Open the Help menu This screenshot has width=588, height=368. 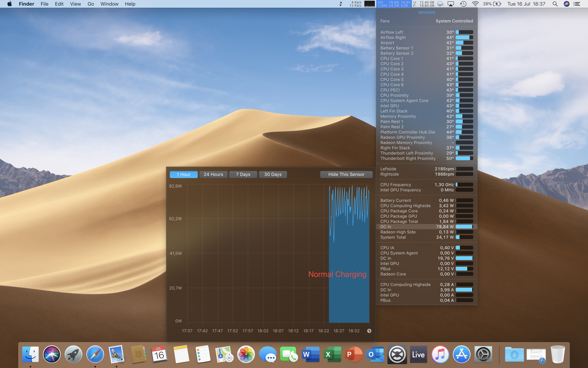click(x=130, y=4)
